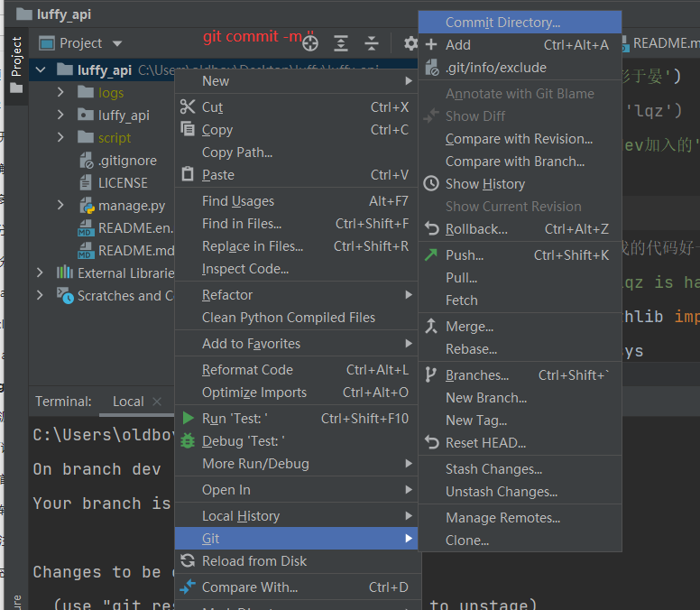Expand the manage.py node
Image resolution: width=700 pixels, height=610 pixels.
[x=60, y=205]
